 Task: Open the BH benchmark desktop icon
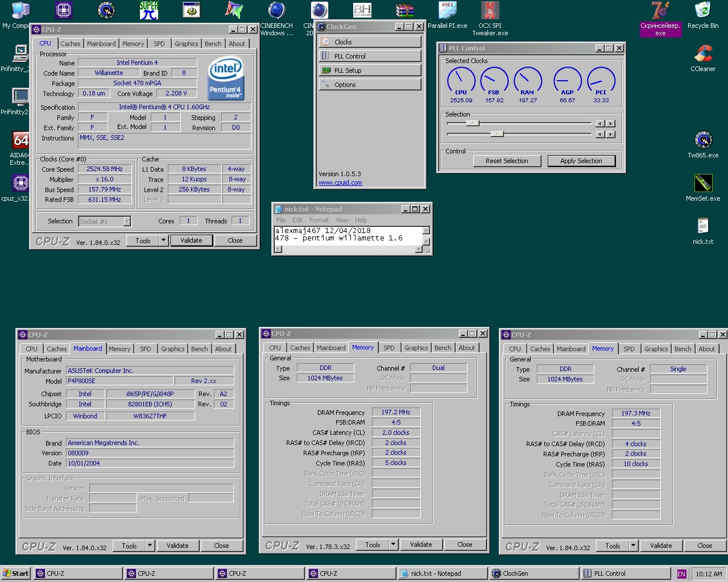pos(362,10)
